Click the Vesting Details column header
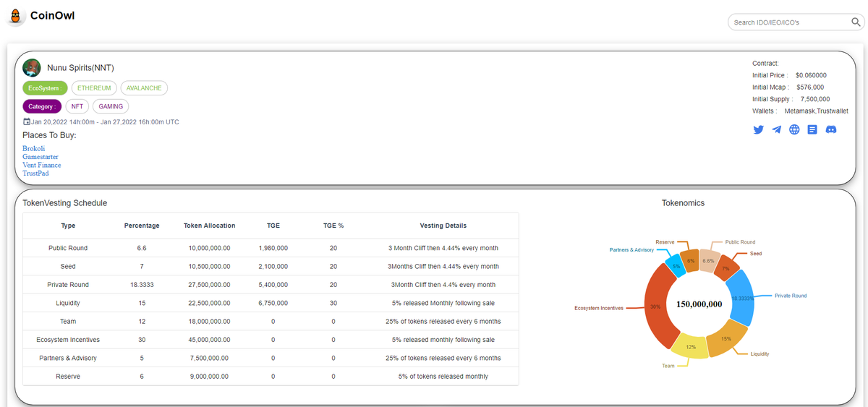The width and height of the screenshot is (868, 407). click(x=443, y=226)
